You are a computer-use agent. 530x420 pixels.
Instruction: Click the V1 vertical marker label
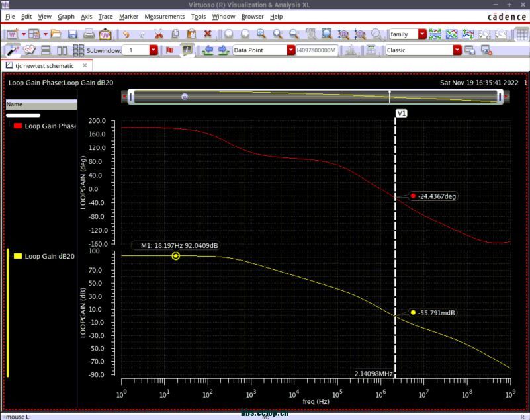click(x=401, y=113)
